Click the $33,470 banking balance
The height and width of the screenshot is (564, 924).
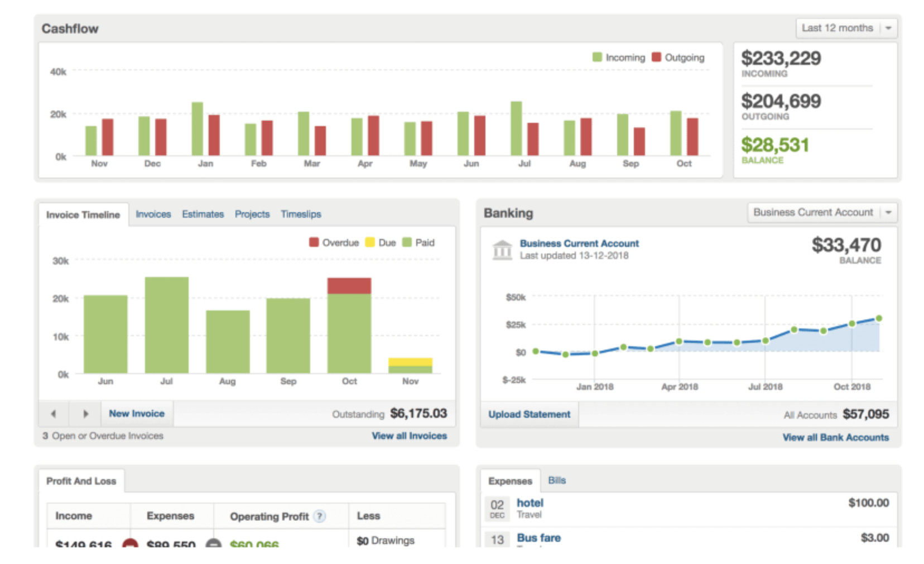[x=846, y=245]
